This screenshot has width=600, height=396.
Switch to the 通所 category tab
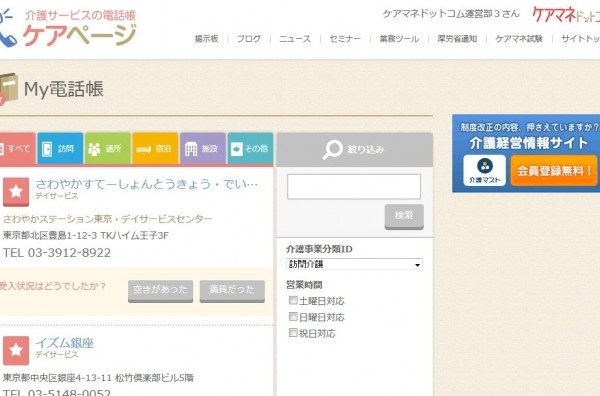(108, 148)
